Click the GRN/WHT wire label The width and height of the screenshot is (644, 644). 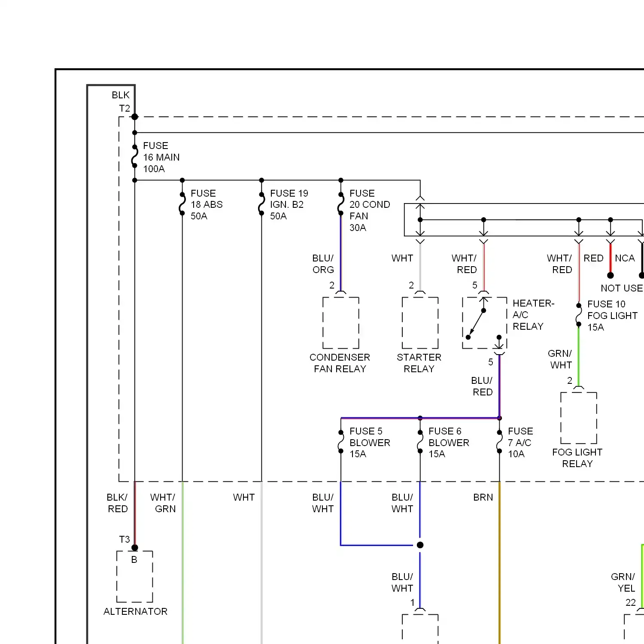tap(560, 359)
